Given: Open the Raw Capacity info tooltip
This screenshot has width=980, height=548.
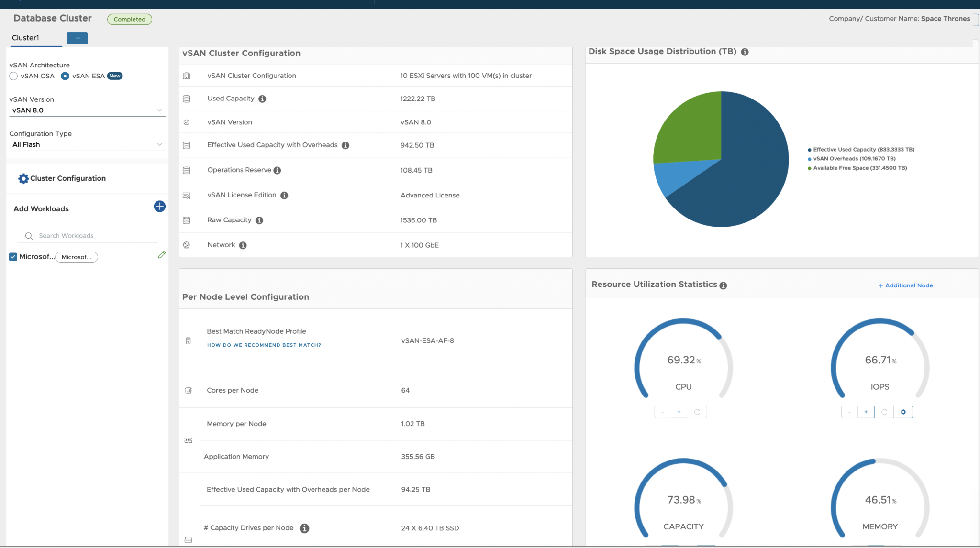Looking at the screenshot, I should (259, 220).
